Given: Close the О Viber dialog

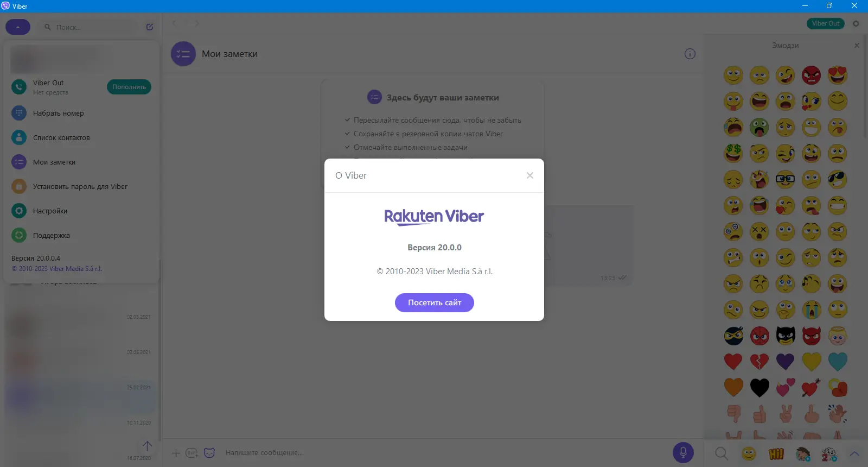Looking at the screenshot, I should click(530, 175).
